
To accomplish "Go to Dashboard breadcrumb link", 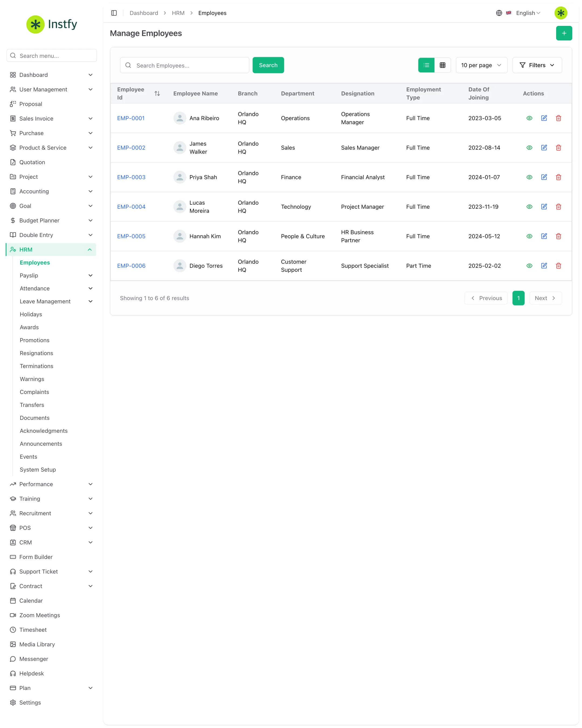I will (x=144, y=13).
